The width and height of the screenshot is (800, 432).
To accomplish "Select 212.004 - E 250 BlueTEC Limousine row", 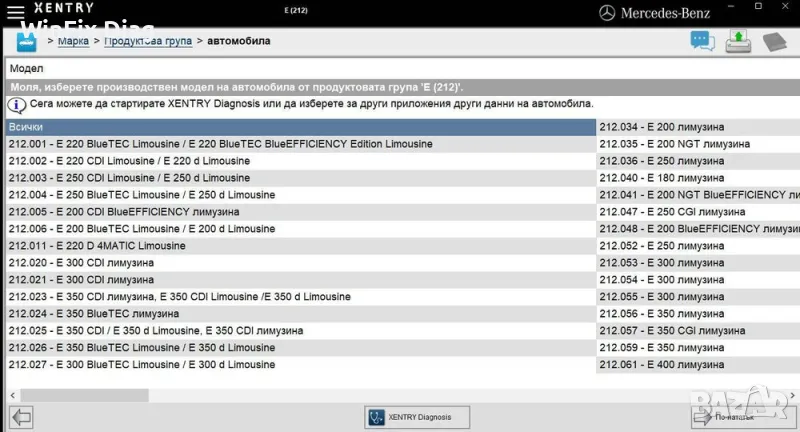I will [x=301, y=195].
